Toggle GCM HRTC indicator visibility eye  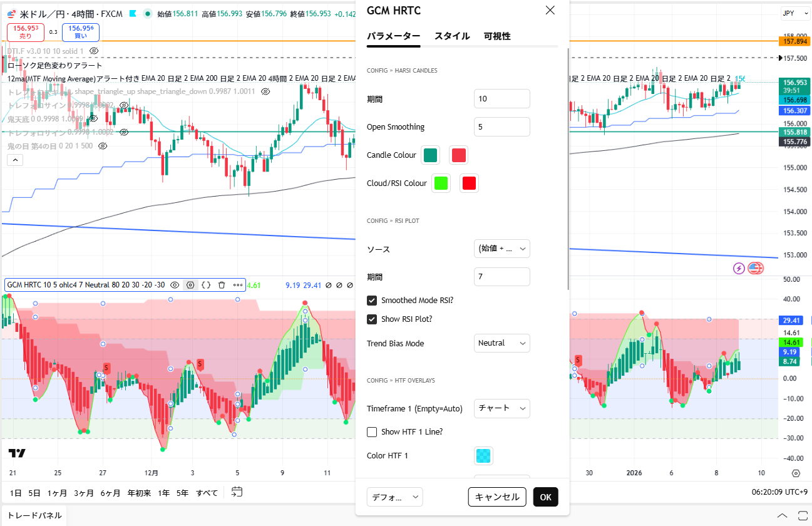point(175,285)
